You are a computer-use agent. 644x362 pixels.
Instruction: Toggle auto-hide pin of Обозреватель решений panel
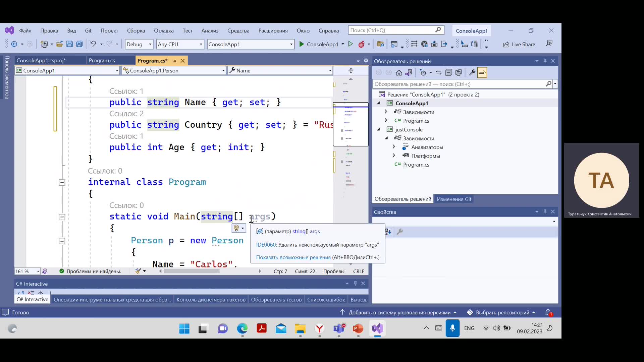[545, 61]
